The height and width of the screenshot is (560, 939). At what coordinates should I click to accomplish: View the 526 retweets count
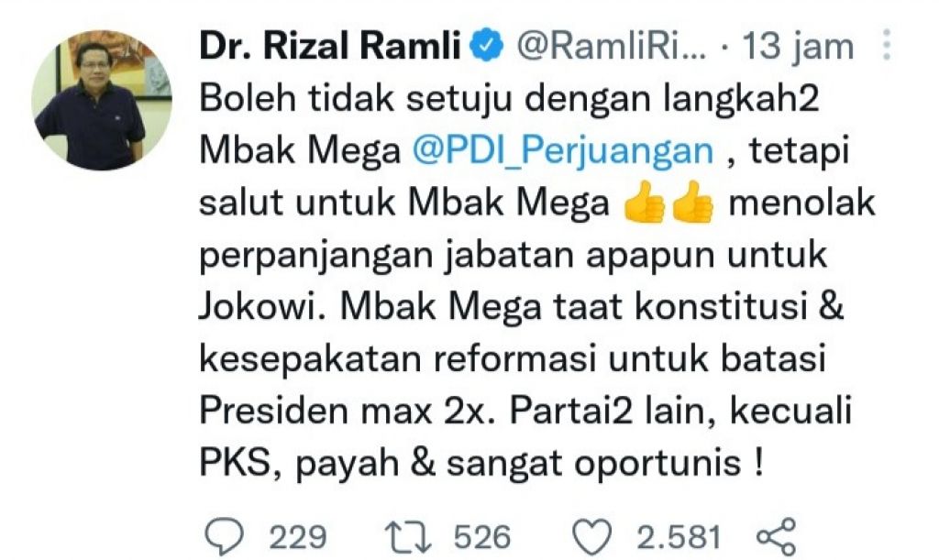(x=482, y=537)
